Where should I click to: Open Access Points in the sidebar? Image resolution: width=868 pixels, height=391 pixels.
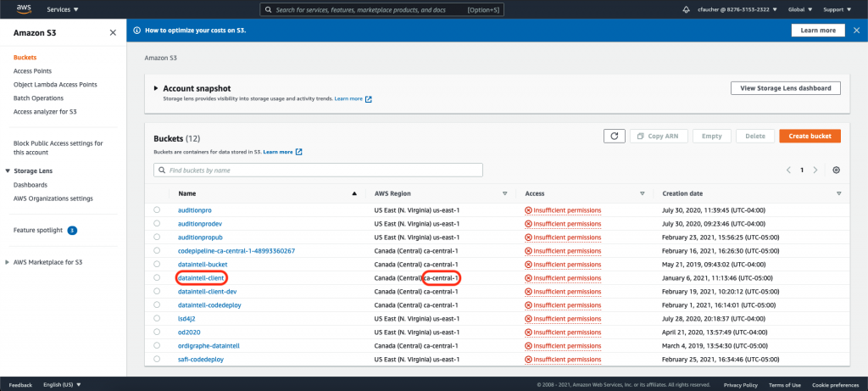point(33,71)
